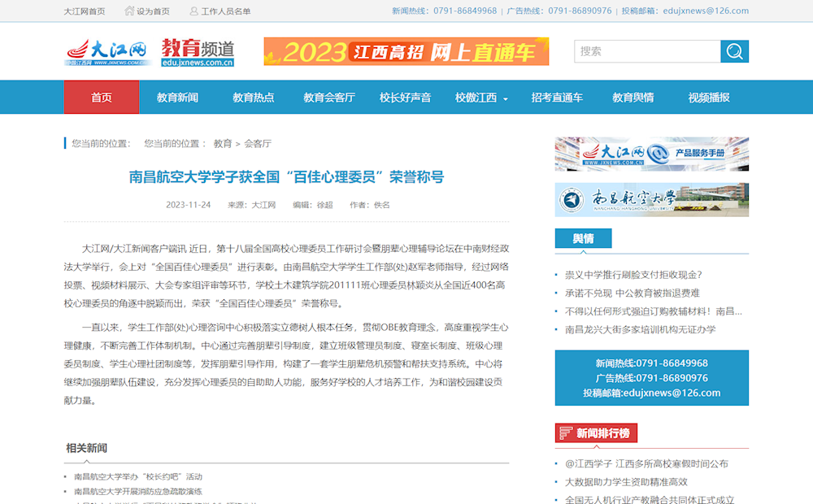This screenshot has height=504, width=813.
Task: Open related news 南昌航空大学举办"校长约吧"活动
Action: click(x=137, y=476)
